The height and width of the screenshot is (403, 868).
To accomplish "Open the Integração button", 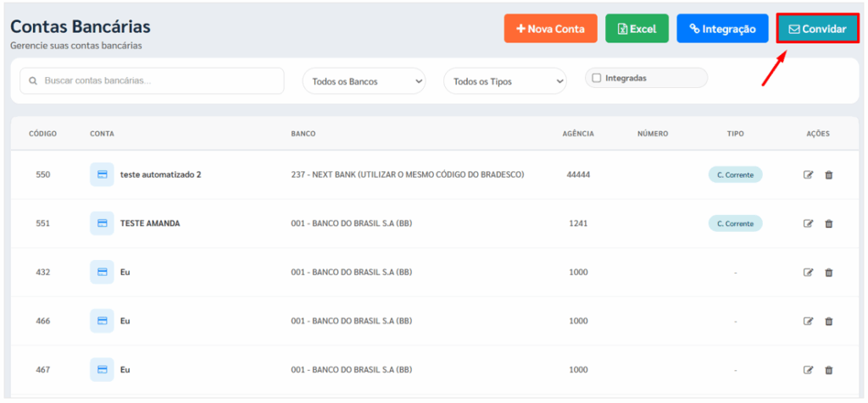I will click(x=722, y=29).
